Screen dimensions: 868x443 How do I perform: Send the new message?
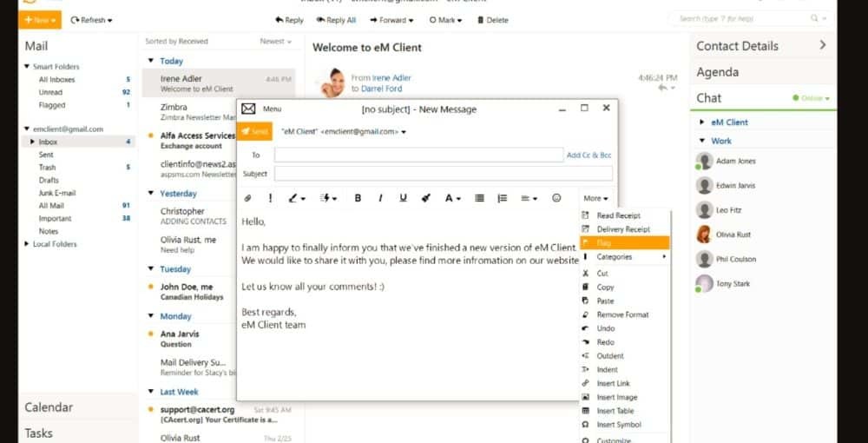[255, 132]
